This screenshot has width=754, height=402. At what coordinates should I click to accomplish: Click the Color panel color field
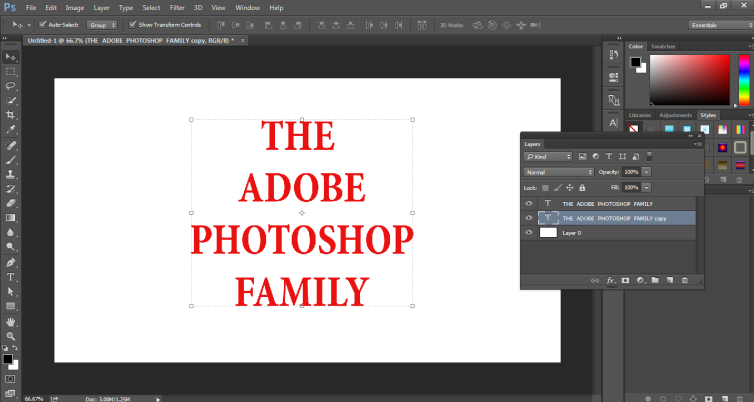pos(690,80)
